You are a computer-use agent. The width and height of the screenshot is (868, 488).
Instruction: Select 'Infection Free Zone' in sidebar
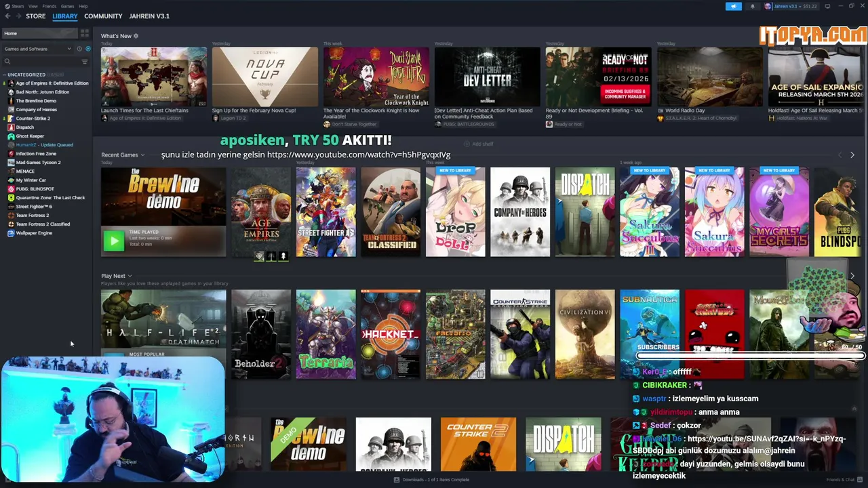36,154
